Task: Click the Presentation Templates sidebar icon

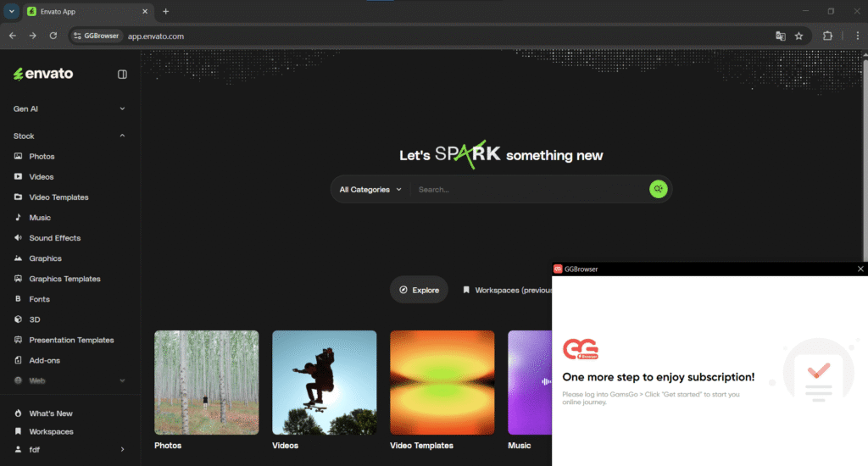Action: [19, 340]
